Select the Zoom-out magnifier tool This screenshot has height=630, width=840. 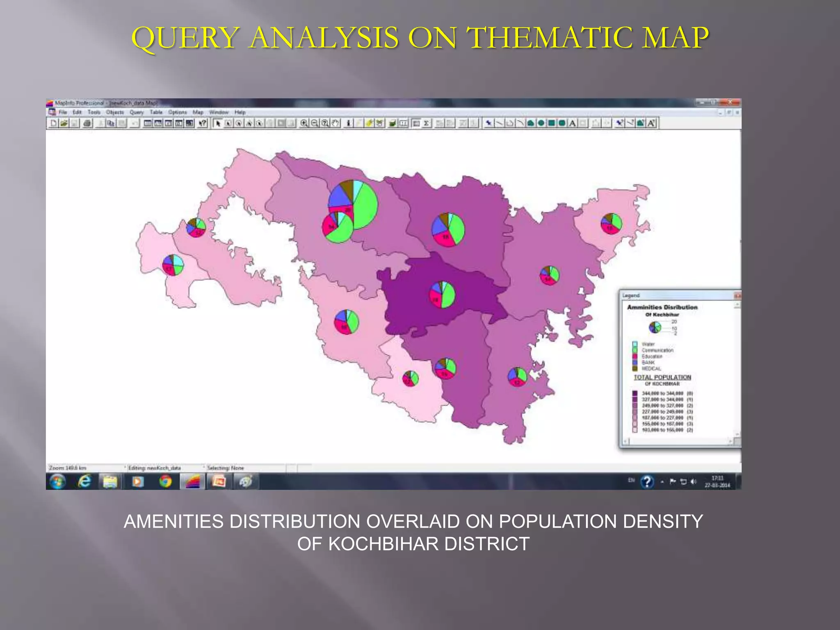click(x=314, y=123)
